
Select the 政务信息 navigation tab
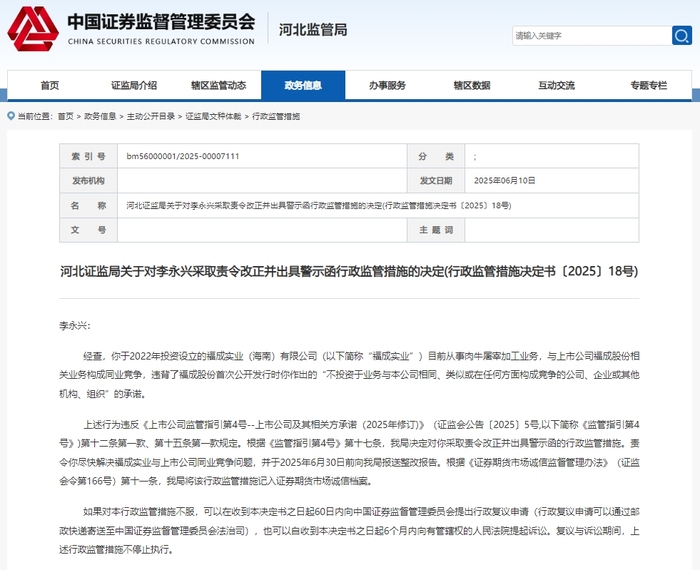[x=303, y=85]
